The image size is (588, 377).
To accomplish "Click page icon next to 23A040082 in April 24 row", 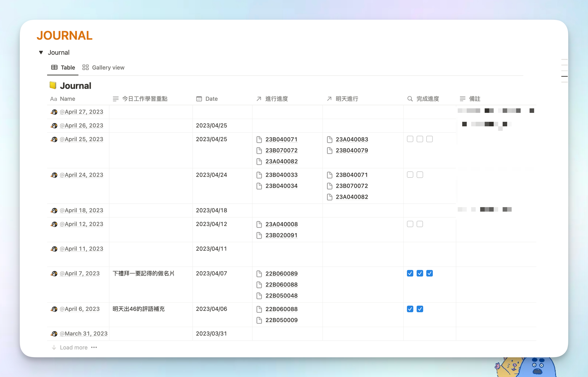I will [330, 197].
